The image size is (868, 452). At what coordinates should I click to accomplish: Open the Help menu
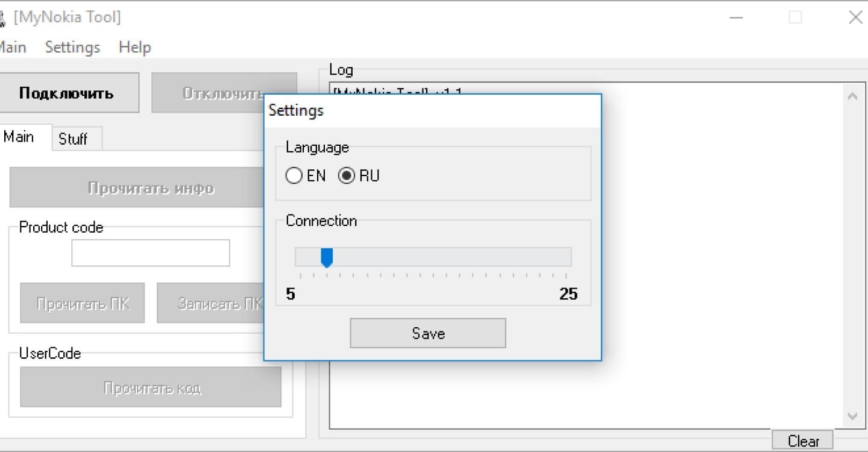134,47
